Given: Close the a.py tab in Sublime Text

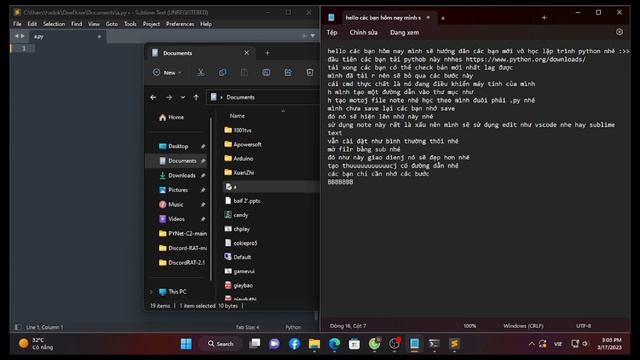Looking at the screenshot, I should [x=99, y=36].
